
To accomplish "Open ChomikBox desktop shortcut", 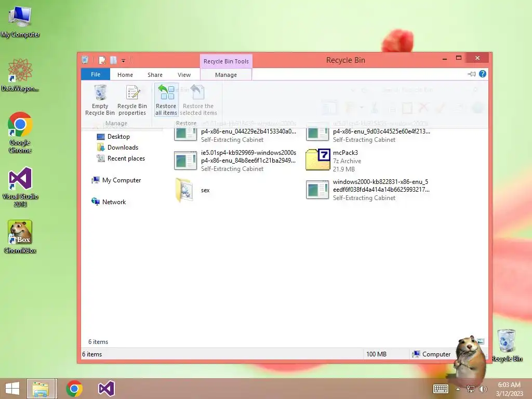I will pyautogui.click(x=20, y=237).
